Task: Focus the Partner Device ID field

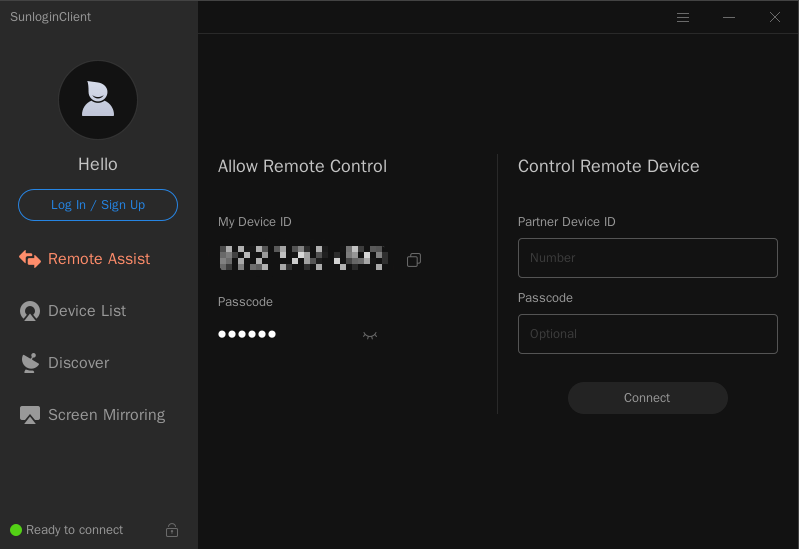Action: (x=648, y=258)
